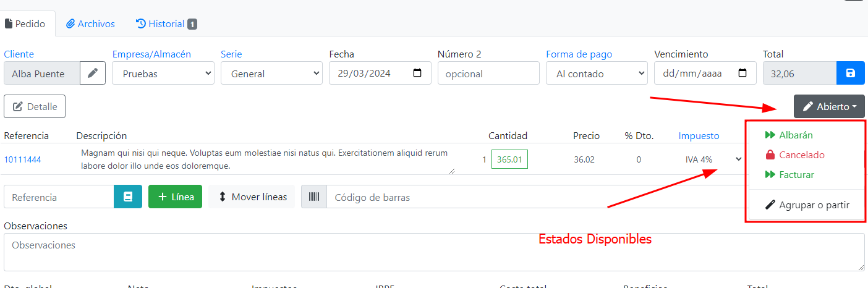Screen dimensions: 868x288
Task: Click the quantity value 365.01
Action: (509, 159)
